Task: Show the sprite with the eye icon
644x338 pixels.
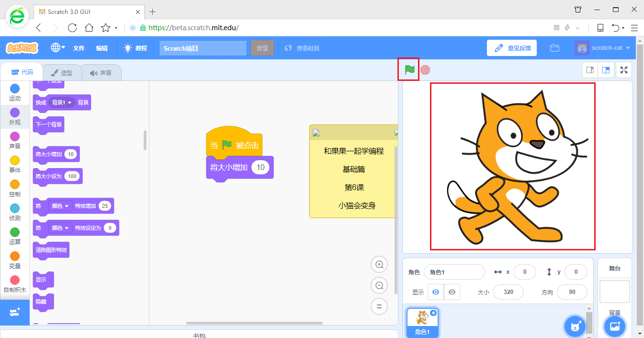Action: (x=436, y=292)
